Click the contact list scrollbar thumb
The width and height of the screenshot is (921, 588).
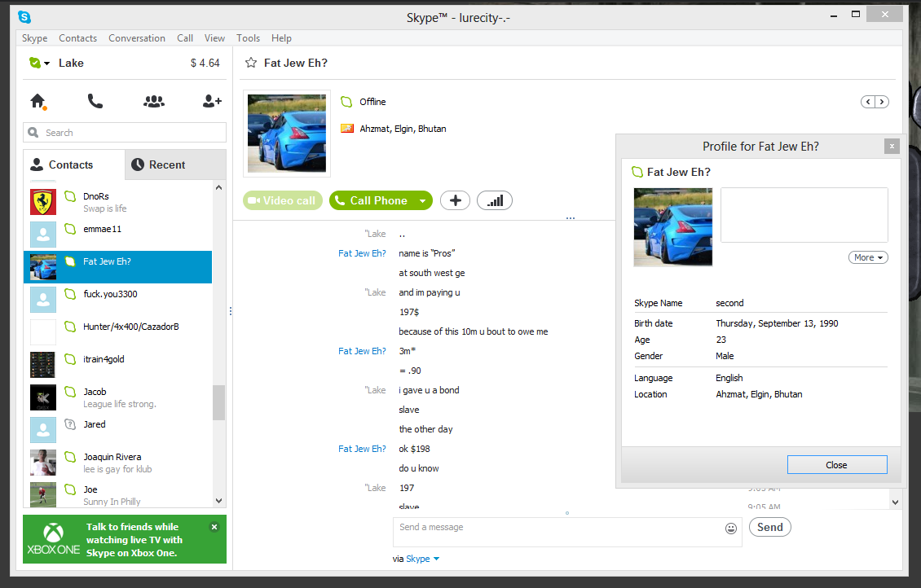pos(218,402)
